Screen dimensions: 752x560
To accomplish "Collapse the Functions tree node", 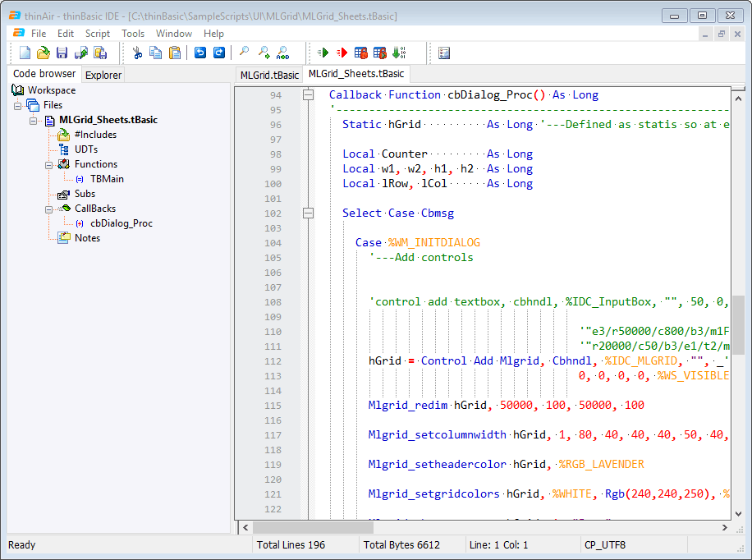I will coord(49,165).
